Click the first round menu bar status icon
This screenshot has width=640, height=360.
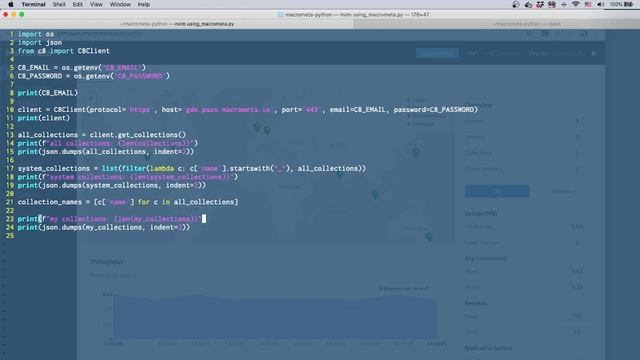click(516, 4)
